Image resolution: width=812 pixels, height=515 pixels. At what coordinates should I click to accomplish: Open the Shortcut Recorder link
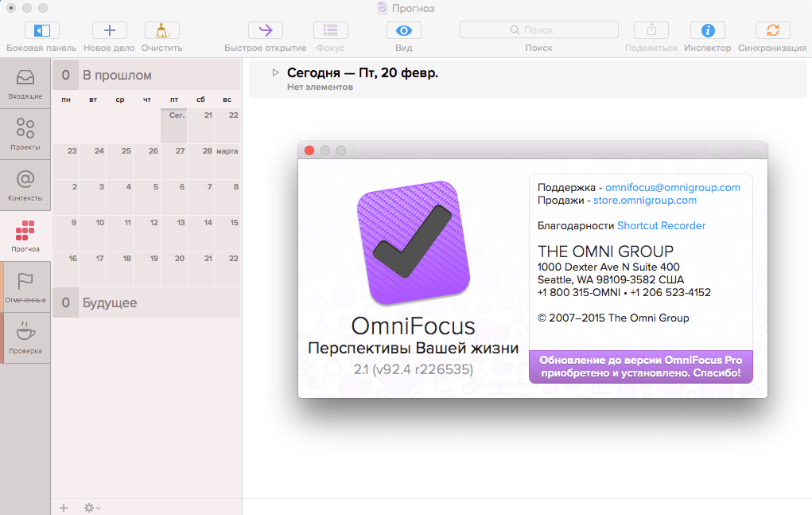[x=662, y=225]
